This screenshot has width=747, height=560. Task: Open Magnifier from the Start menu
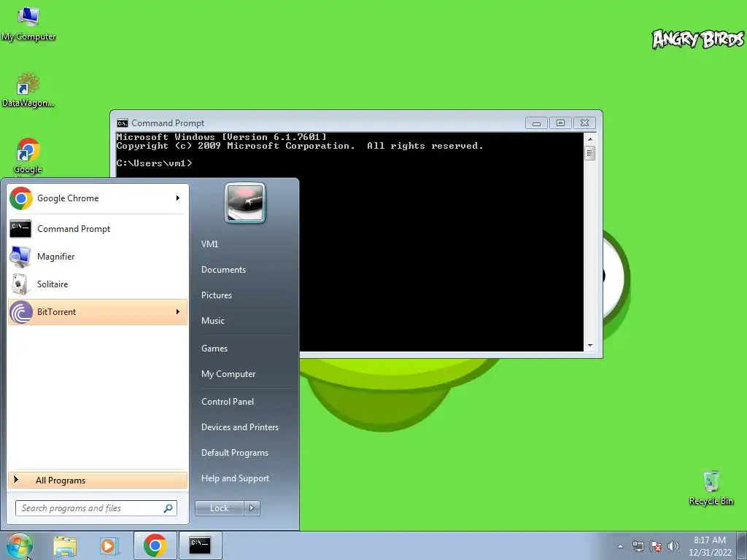[98, 257]
